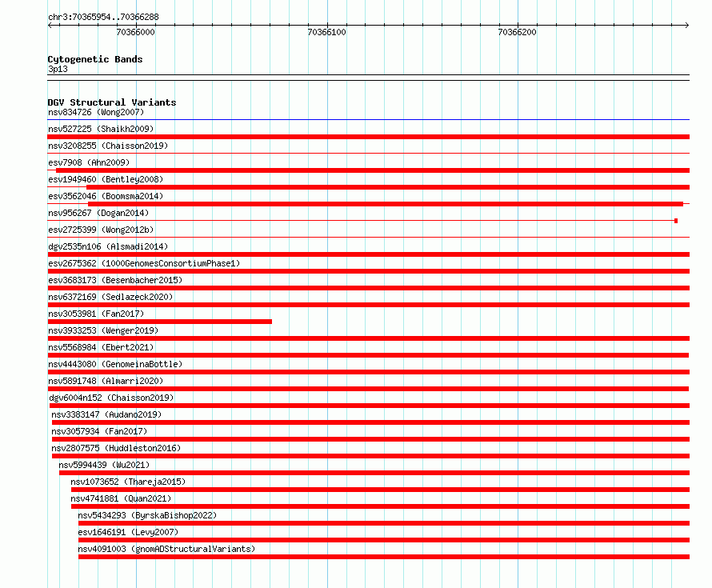Click nsv3057934 (Fan2017) label
This screenshot has height=588, width=712.
(x=99, y=431)
